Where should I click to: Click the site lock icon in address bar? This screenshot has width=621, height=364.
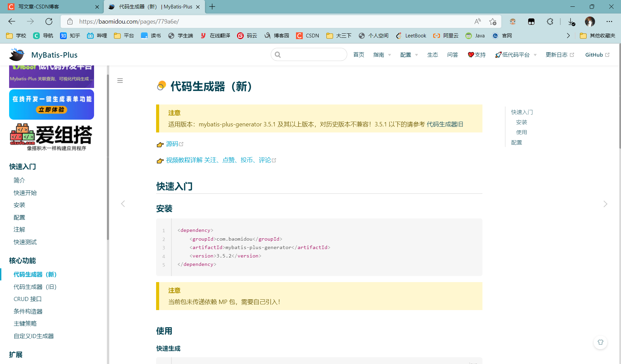[70, 22]
